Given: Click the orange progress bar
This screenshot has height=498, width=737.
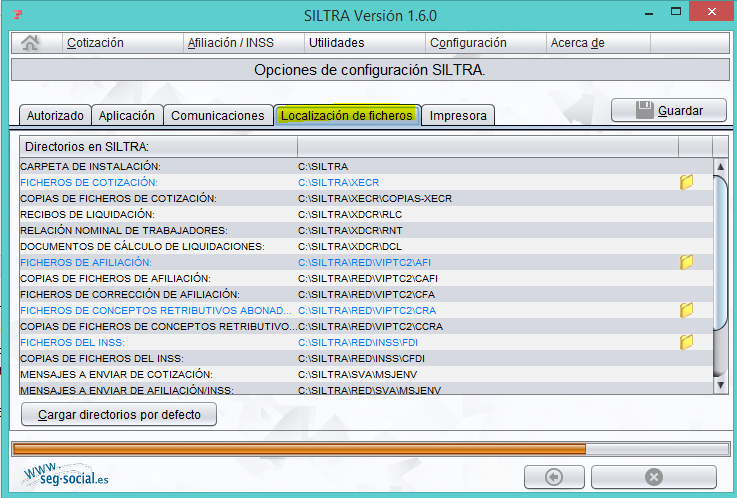Looking at the screenshot, I should pyautogui.click(x=300, y=449).
